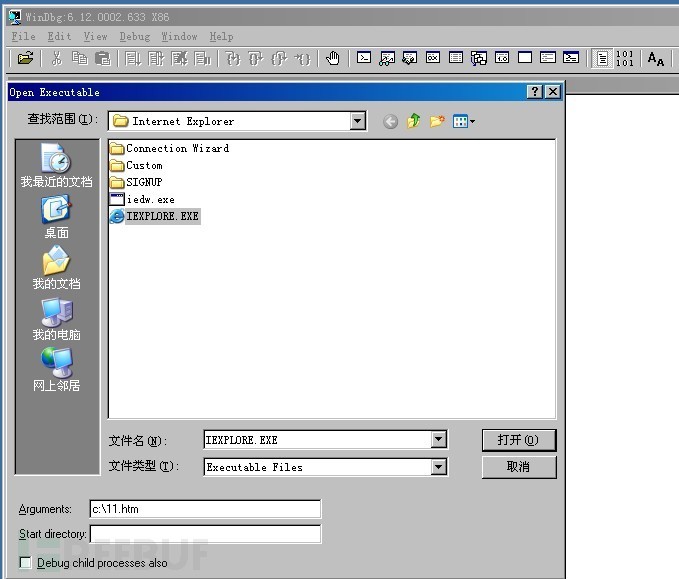Click the Copy toolbar icon
This screenshot has height=579, width=679.
(x=79, y=58)
